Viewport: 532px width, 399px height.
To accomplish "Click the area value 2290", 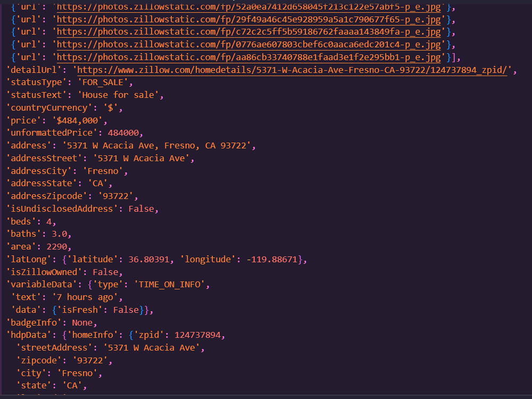I will (x=57, y=247).
